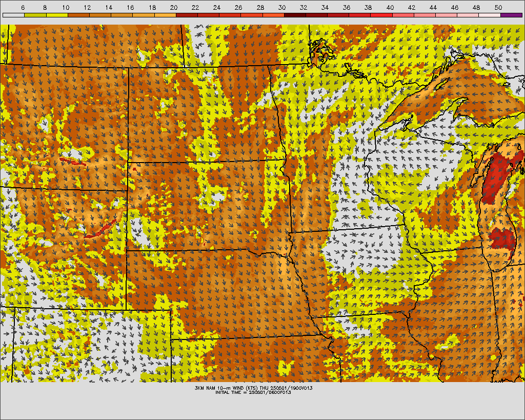
Task: Select the legend number "36"
Action: (x=347, y=7)
